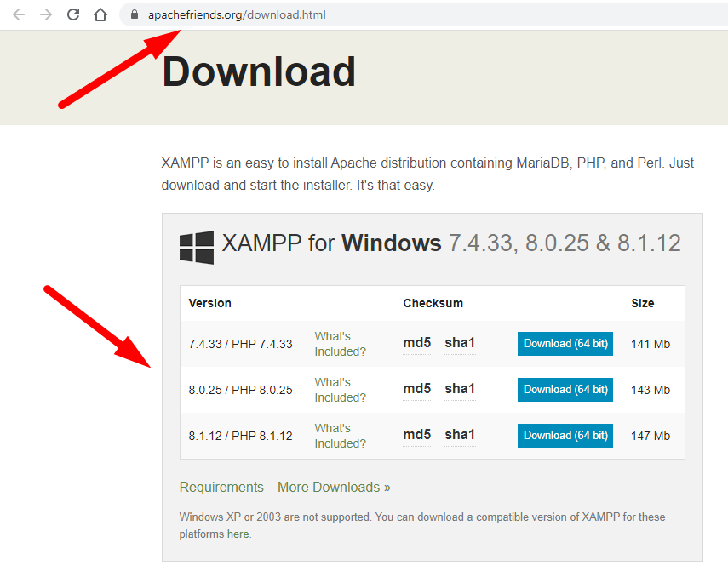Download the 64-bit installer for PHP 7.4.33
This screenshot has height=577, width=728.
click(565, 343)
